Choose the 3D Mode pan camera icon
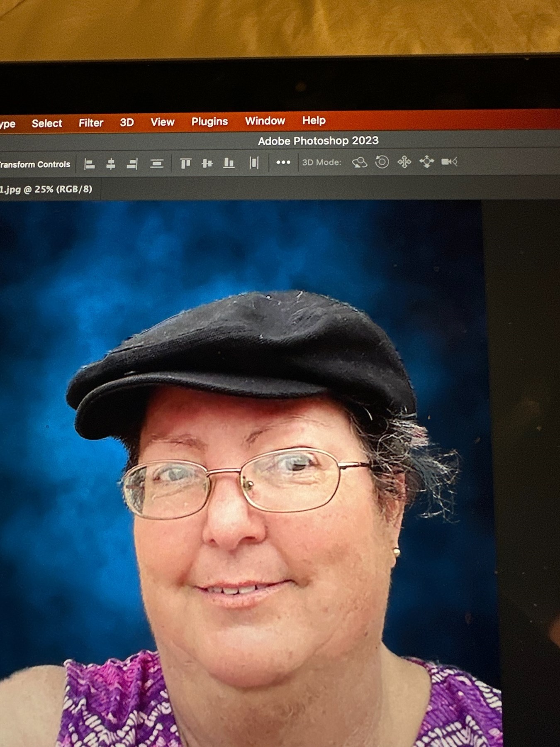 tap(404, 161)
